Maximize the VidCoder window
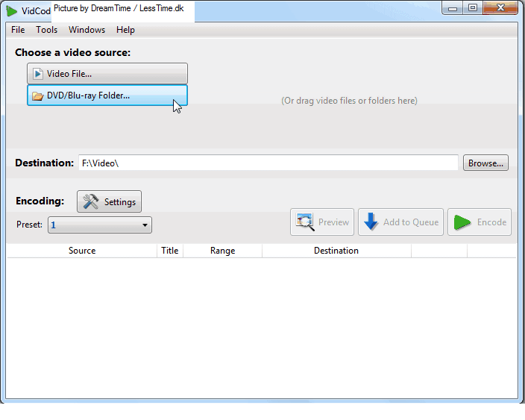Viewport: 525px width, 420px height. [473, 8]
